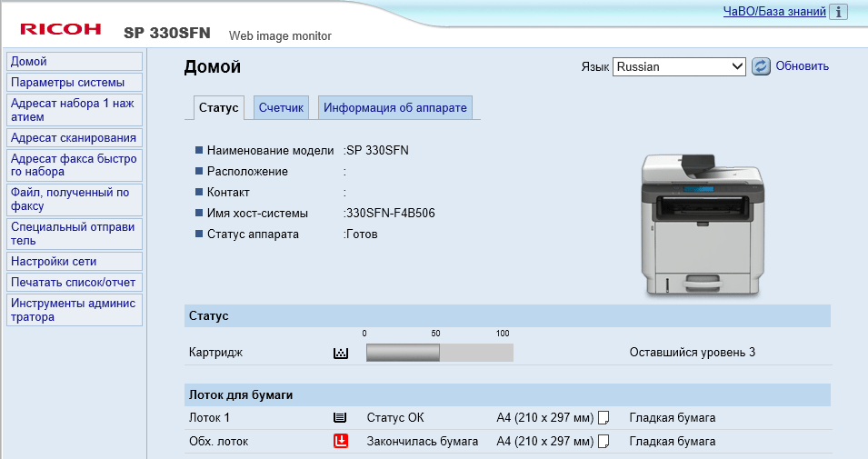
Task: Click the Имя хост-системы label
Action: 257,214
